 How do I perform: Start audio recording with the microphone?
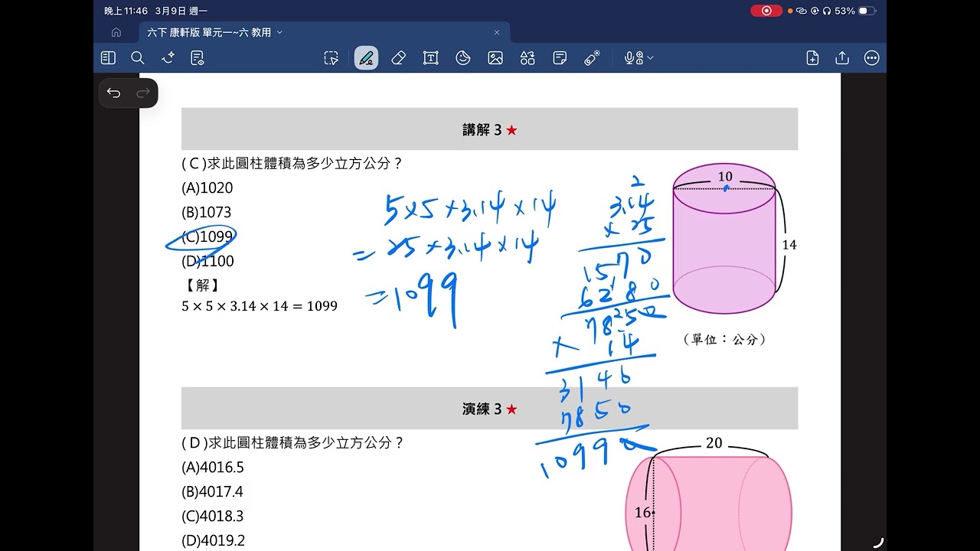(x=633, y=58)
